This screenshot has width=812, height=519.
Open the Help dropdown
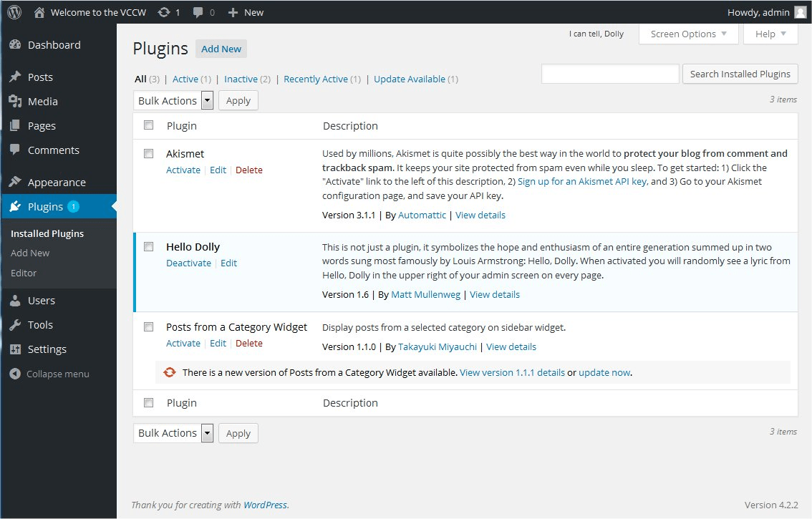pos(770,33)
